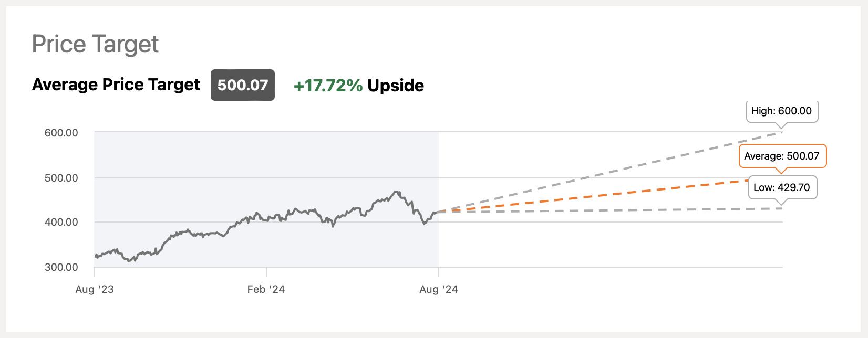Viewport: 868px width, 338px height.
Task: Click the green +17.72% percentage
Action: click(x=328, y=85)
